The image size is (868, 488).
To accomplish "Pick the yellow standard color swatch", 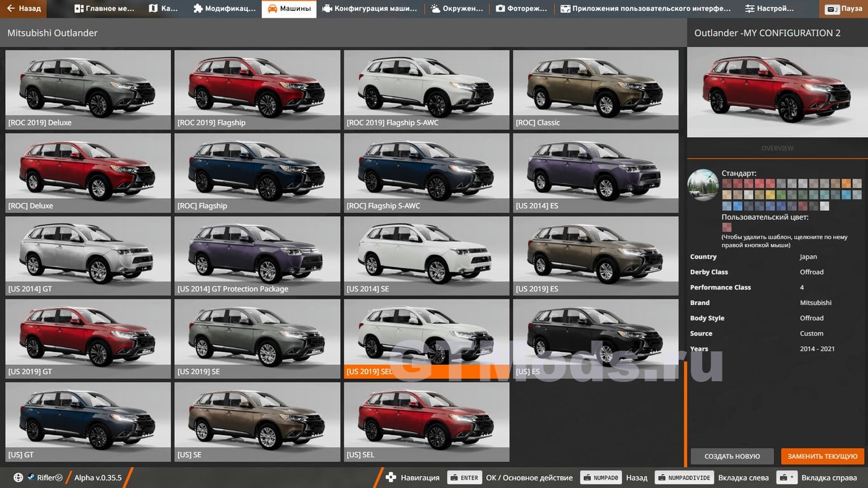I will [770, 194].
